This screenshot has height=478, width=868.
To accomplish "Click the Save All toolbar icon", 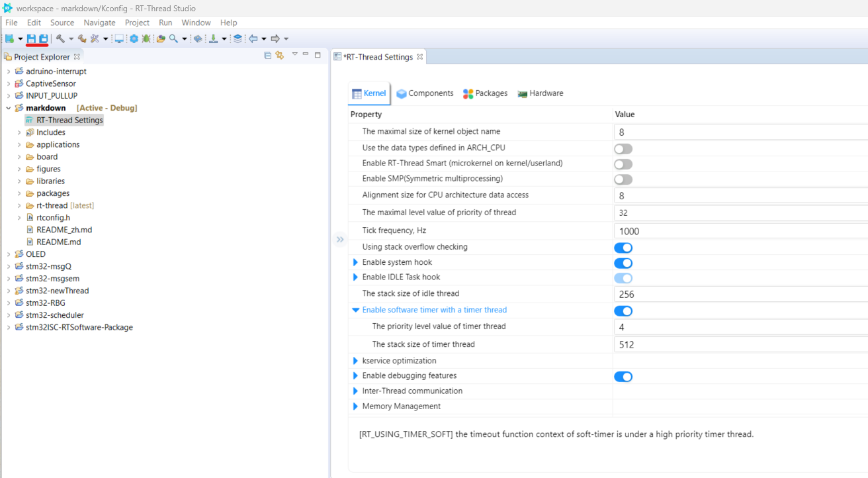I will 43,38.
